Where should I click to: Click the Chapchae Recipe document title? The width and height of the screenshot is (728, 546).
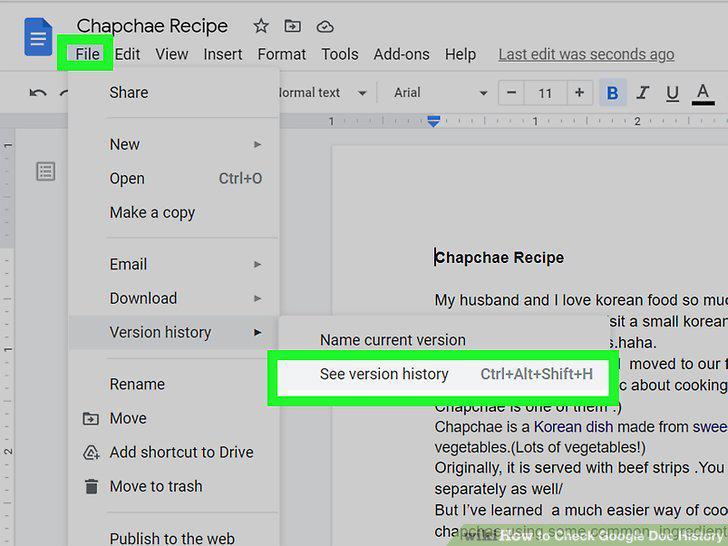click(x=152, y=26)
